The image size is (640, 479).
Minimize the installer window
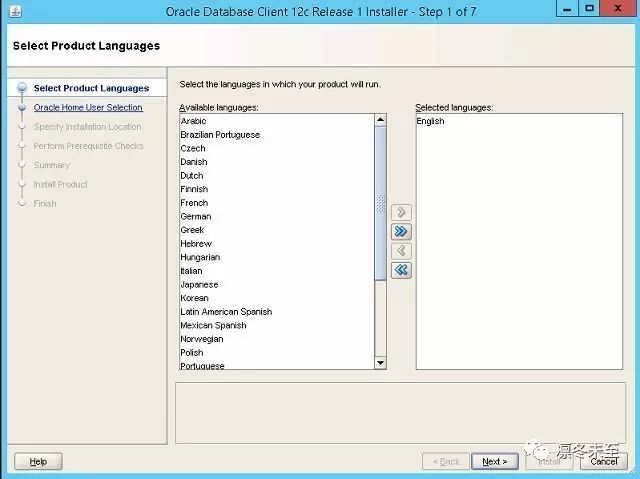click(567, 9)
